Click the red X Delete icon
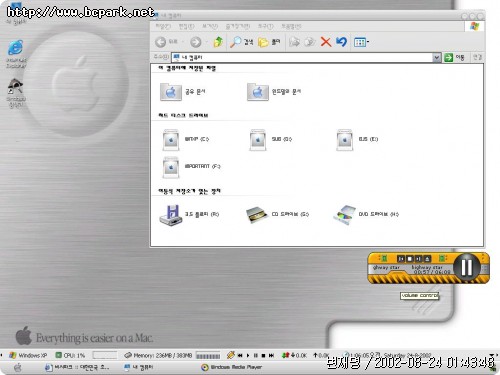Screen dimensions: 500x375 [x=326, y=42]
